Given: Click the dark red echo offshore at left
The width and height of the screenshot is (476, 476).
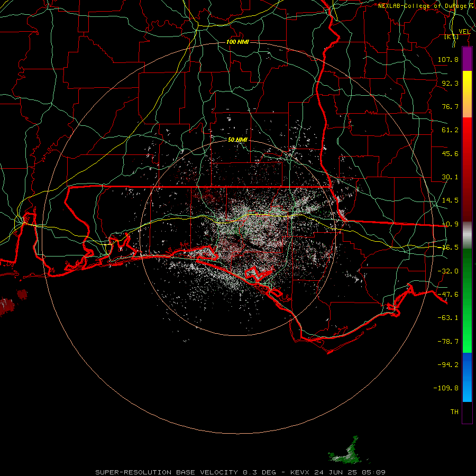Looking at the screenshot, I should (x=7, y=306).
